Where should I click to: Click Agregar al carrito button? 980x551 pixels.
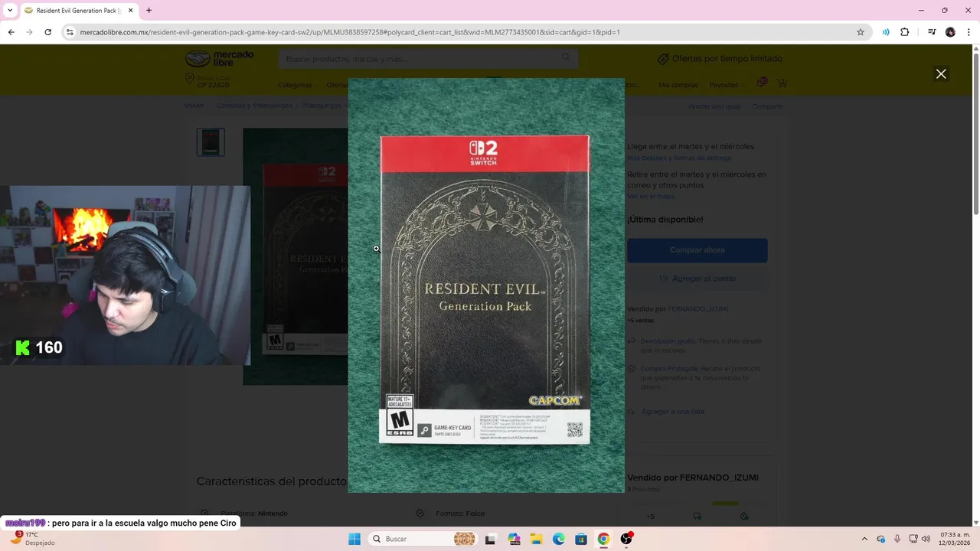coord(697,279)
